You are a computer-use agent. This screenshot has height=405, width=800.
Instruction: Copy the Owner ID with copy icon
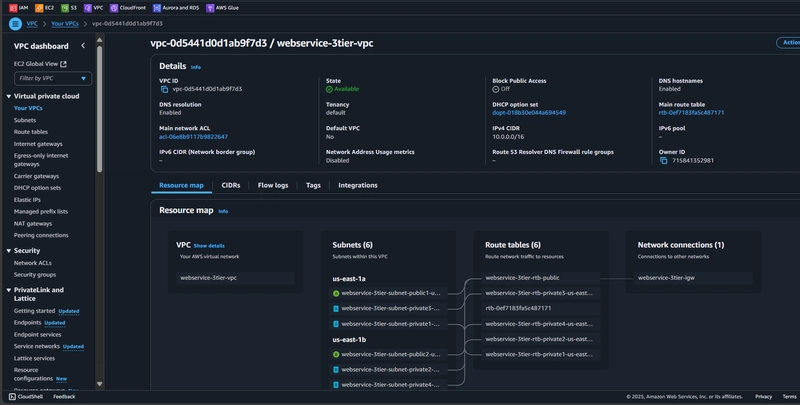(x=663, y=161)
